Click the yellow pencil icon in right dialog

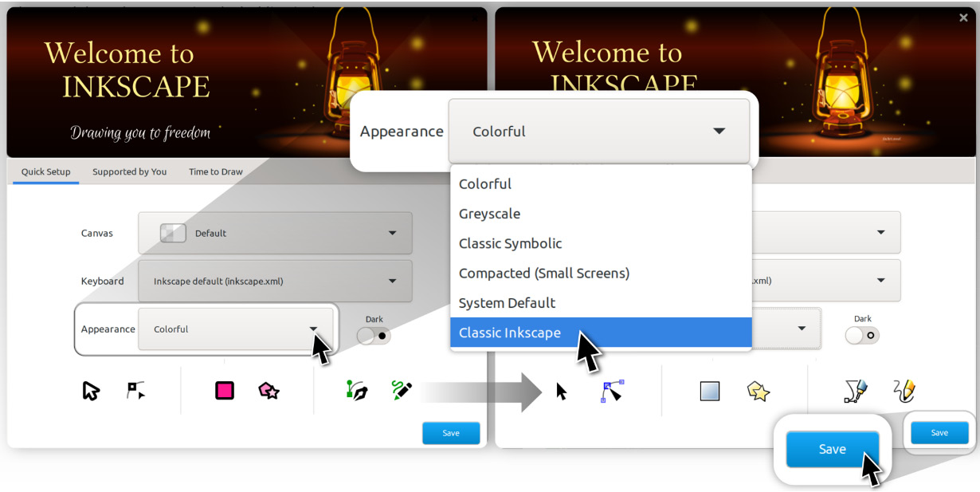(x=904, y=391)
